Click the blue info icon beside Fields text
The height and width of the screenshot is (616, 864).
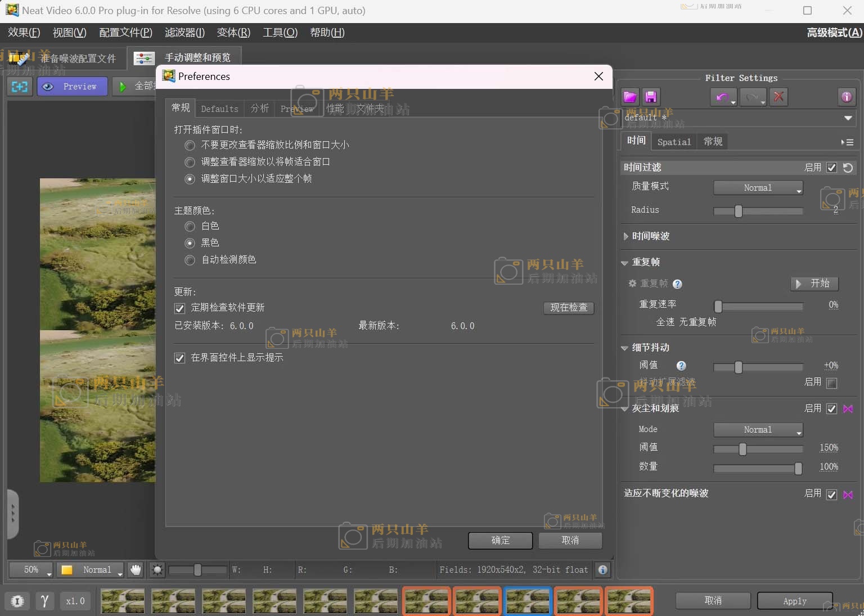click(602, 570)
